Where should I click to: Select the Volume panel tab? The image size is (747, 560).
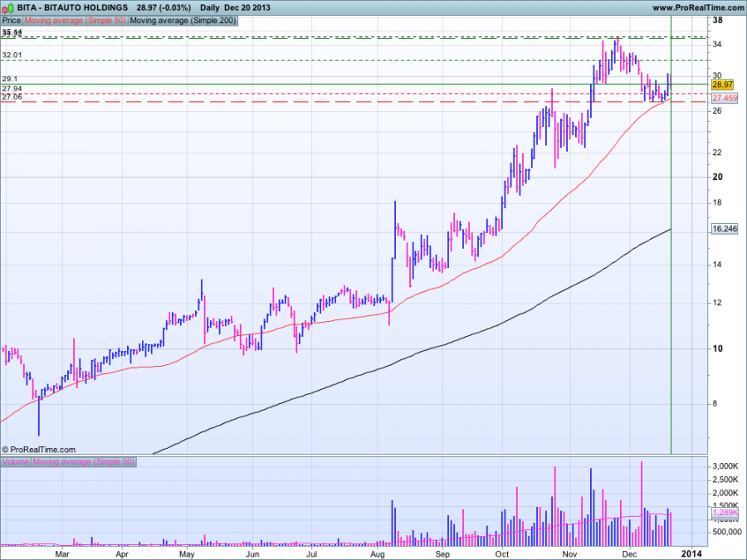point(16,461)
